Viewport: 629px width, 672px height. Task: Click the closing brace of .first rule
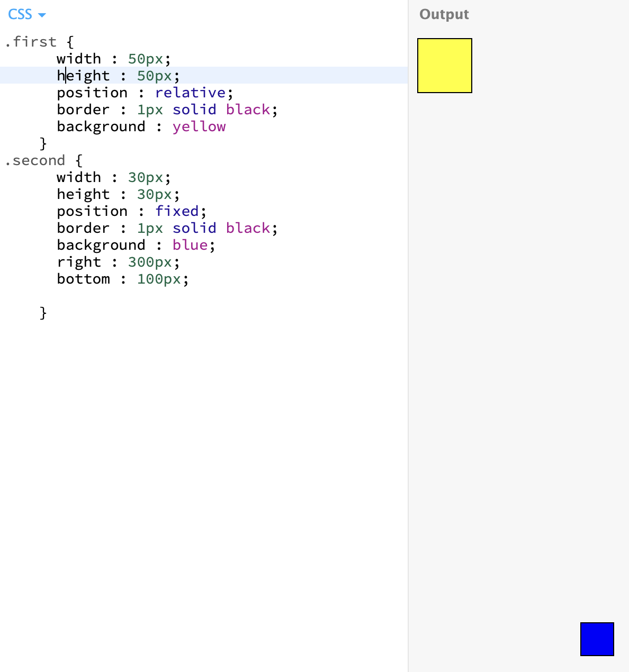pos(43,143)
